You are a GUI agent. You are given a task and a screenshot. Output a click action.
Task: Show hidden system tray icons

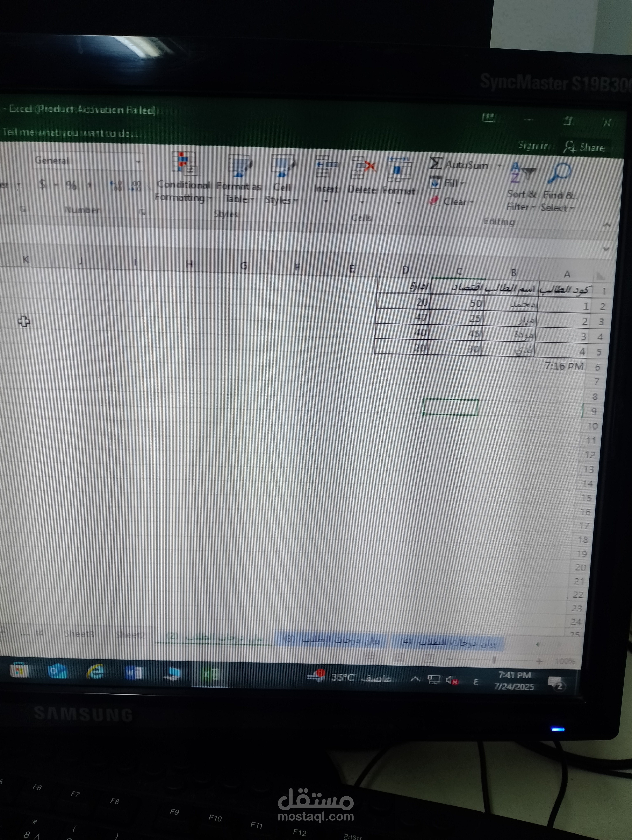tap(415, 679)
